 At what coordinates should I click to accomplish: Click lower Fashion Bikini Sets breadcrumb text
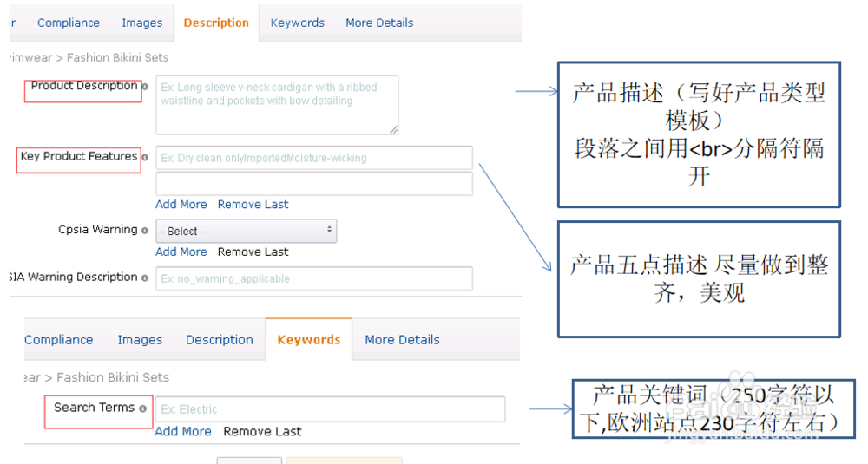(113, 377)
